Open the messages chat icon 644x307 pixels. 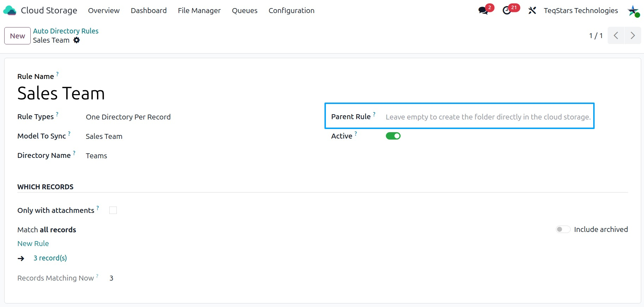click(x=483, y=11)
